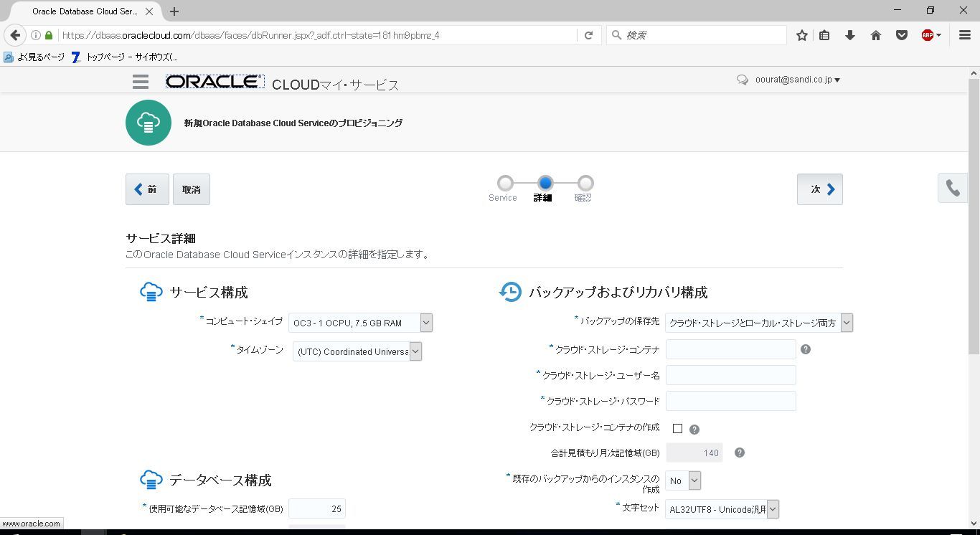
Task: Open the タイムゾーン dropdown
Action: coord(357,351)
